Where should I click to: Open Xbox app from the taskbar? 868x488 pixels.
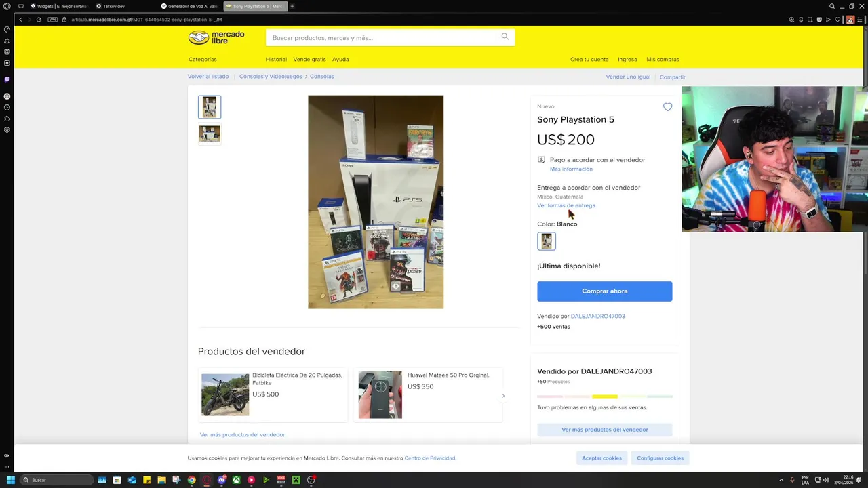(237, 480)
